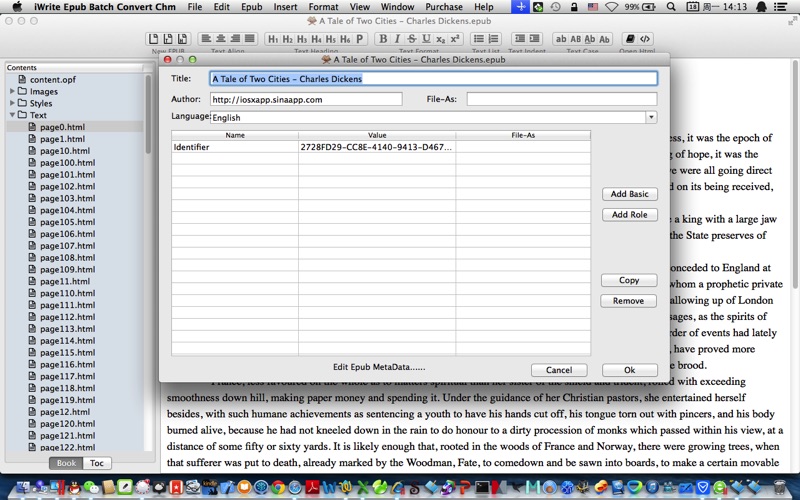Screen dimensions: 800x500
Task: Apply Heading 5 (H5) style
Action: 331,39
